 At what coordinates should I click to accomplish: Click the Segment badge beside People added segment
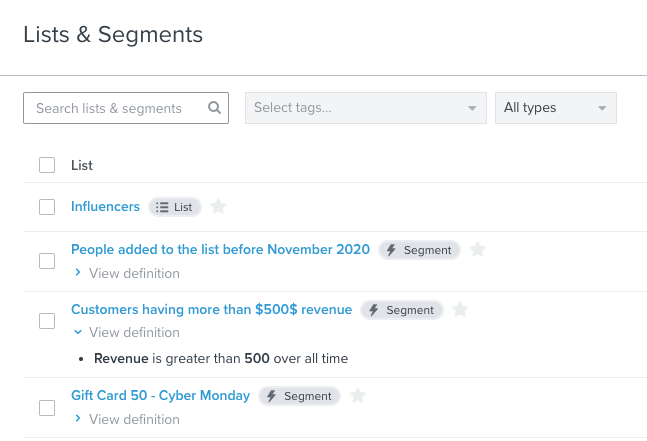[x=419, y=250]
